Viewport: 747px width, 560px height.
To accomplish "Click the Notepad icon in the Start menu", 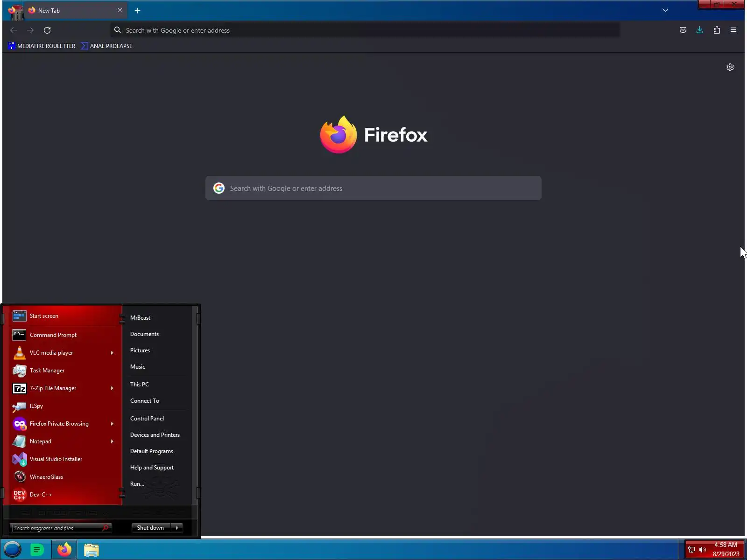I will pyautogui.click(x=19, y=441).
